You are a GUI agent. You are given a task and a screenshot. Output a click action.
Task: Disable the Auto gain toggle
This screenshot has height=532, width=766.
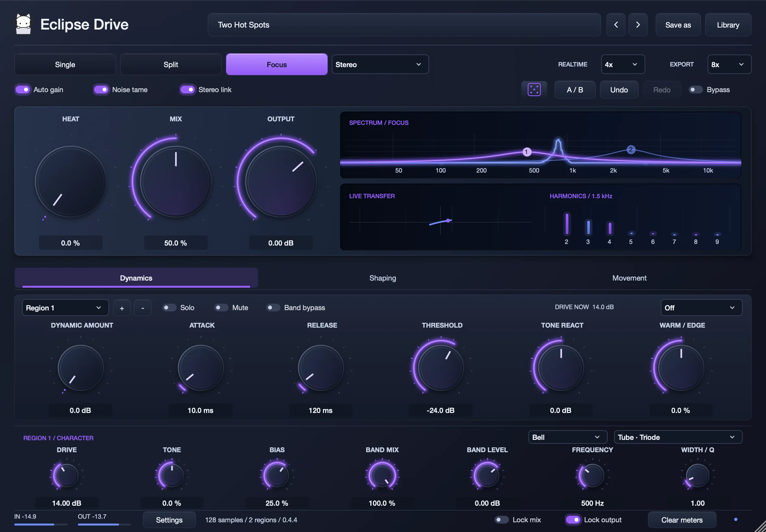point(23,90)
